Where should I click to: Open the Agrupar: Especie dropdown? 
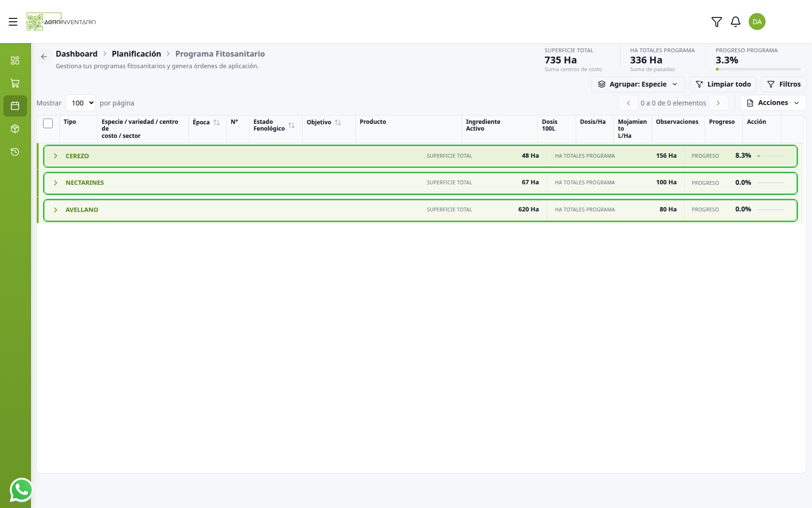pyautogui.click(x=638, y=84)
